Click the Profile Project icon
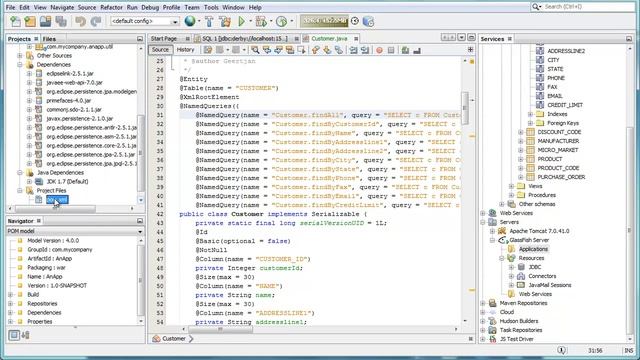 (x=281, y=21)
